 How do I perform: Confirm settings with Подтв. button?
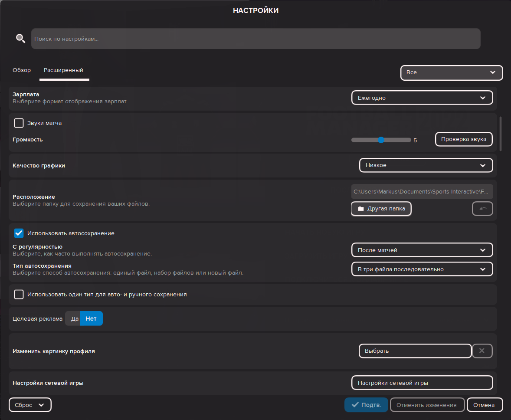pos(366,405)
